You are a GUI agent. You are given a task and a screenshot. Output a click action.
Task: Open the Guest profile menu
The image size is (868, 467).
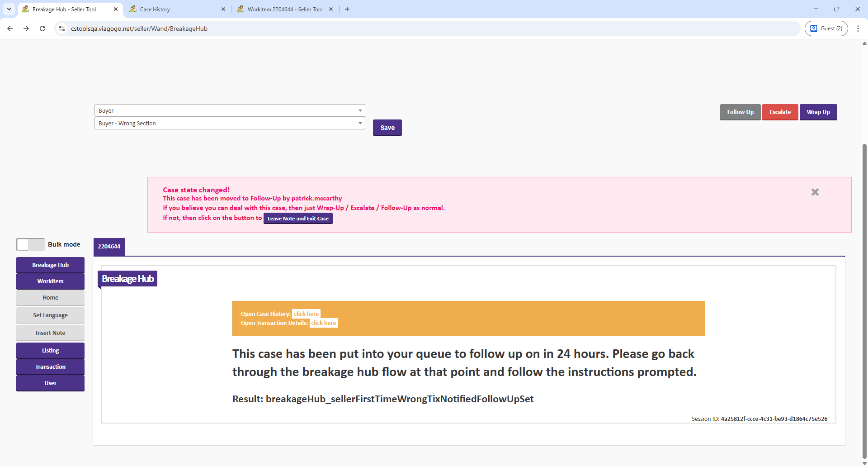[x=826, y=29]
